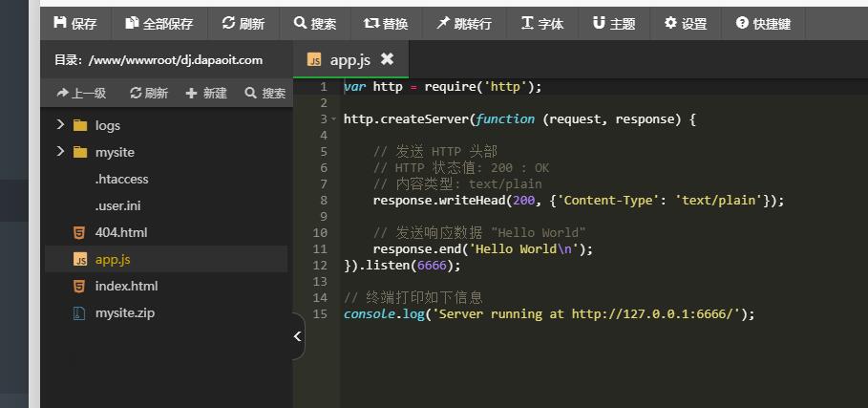Click on require('http') in line 1
The image size is (868, 408).
tap(479, 87)
